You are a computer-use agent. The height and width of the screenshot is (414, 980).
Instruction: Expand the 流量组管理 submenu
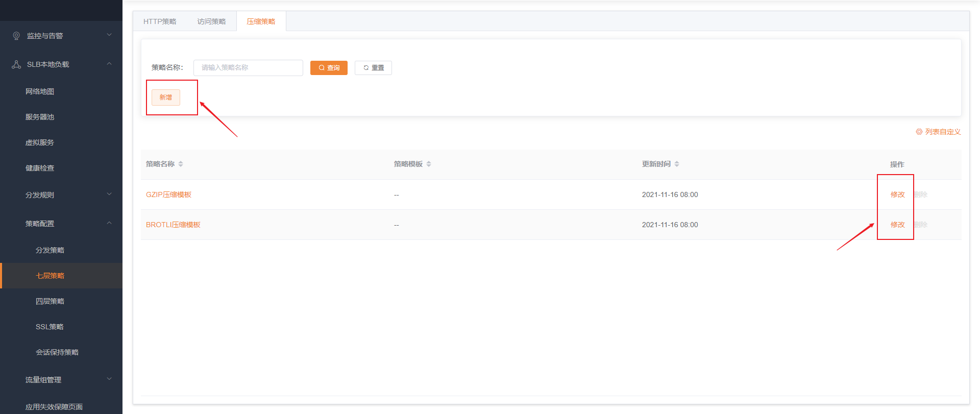pyautogui.click(x=109, y=379)
